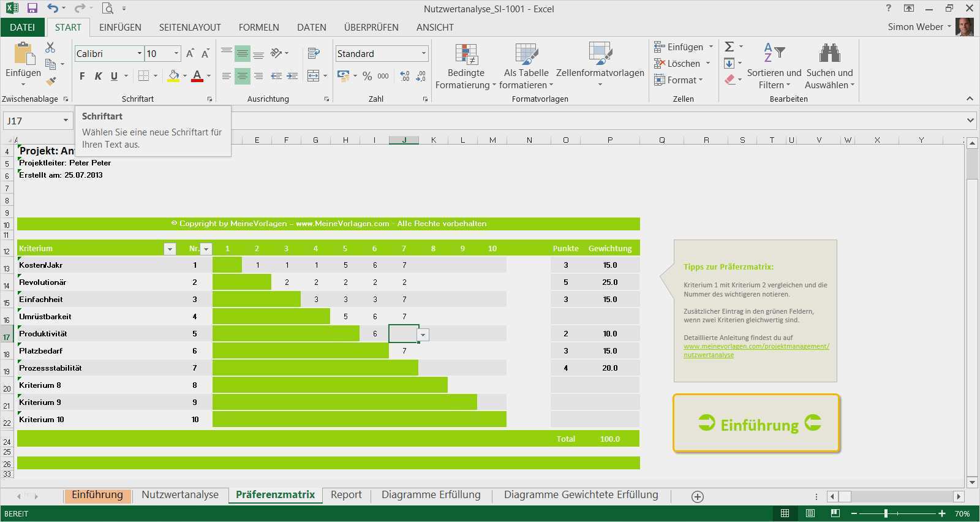
Task: Toggle left horizontal alignment
Action: [227, 76]
